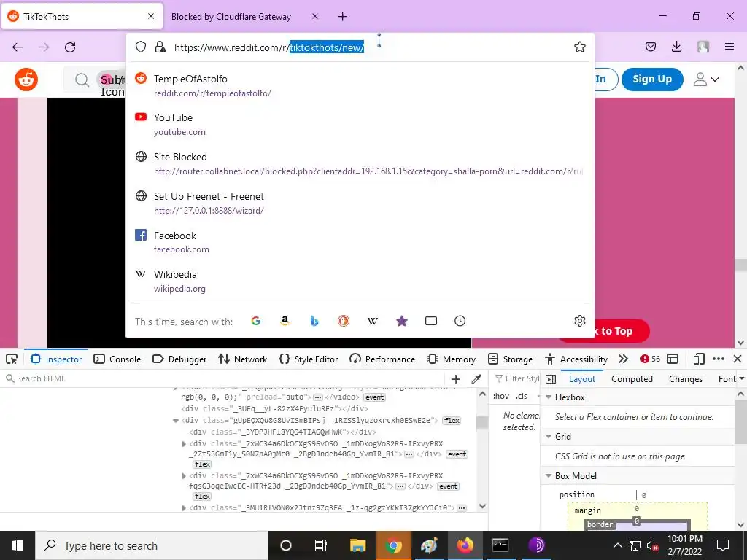Show hidden system tray icons

tap(617, 545)
